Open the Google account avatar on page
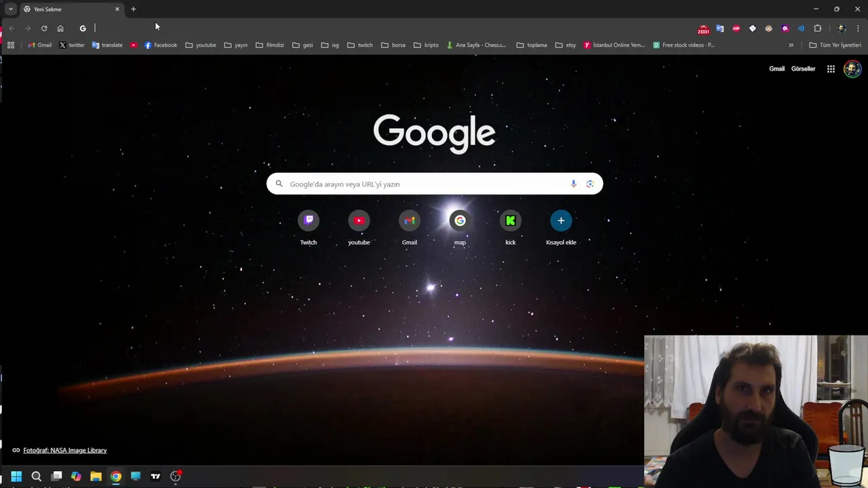Viewport: 868px width, 488px height. point(852,68)
